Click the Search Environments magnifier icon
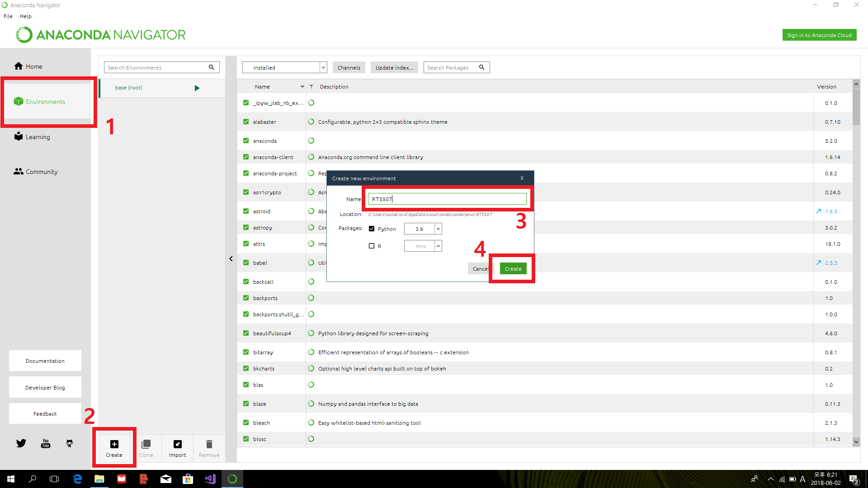 coord(211,67)
